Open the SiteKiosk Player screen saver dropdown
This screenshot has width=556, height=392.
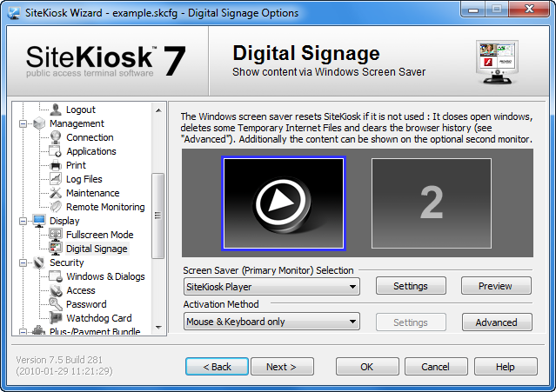coord(271,286)
